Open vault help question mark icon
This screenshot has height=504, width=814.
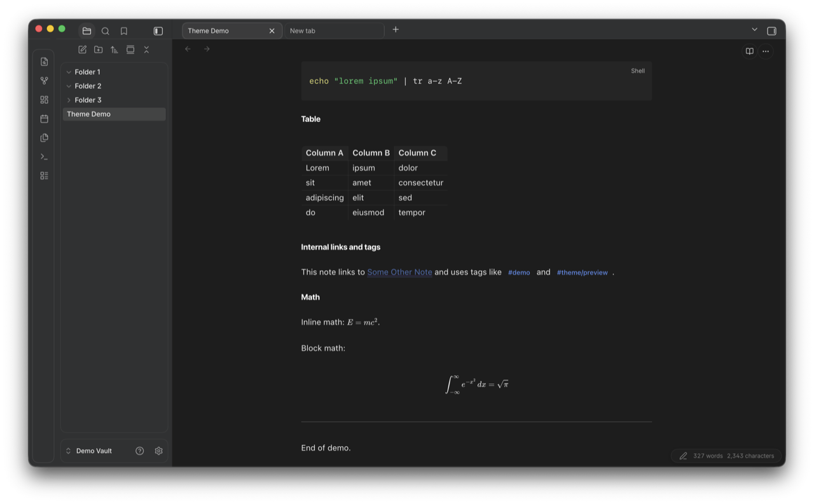point(140,451)
